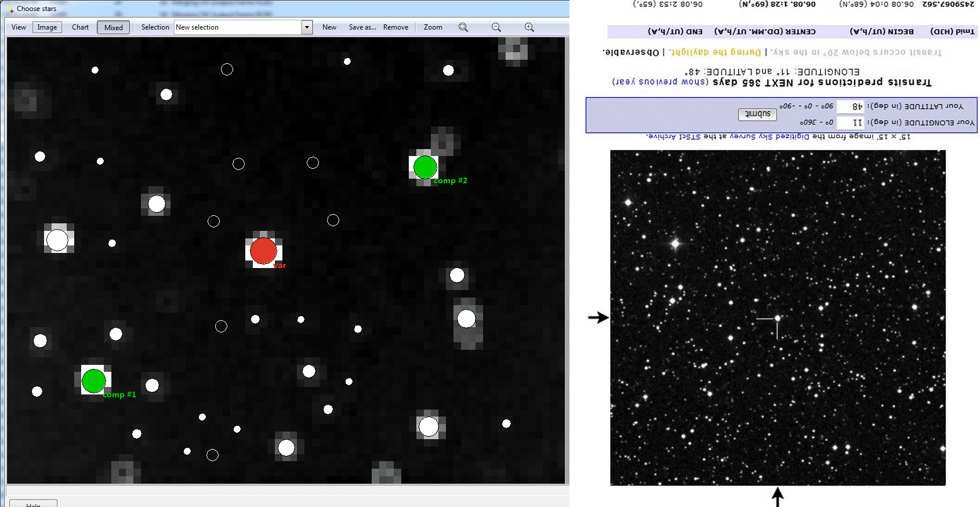980x507 pixels.
Task: Remove the current selection
Action: pyautogui.click(x=395, y=27)
